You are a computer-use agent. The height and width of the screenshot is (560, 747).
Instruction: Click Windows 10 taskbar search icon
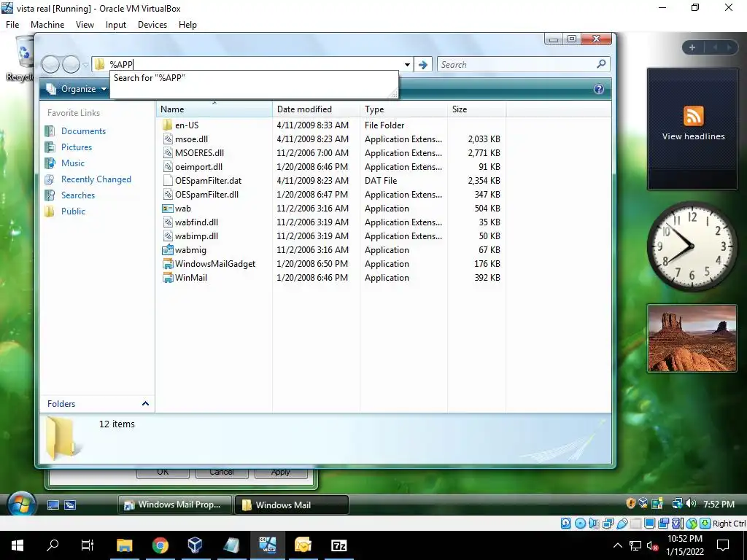coord(53,545)
